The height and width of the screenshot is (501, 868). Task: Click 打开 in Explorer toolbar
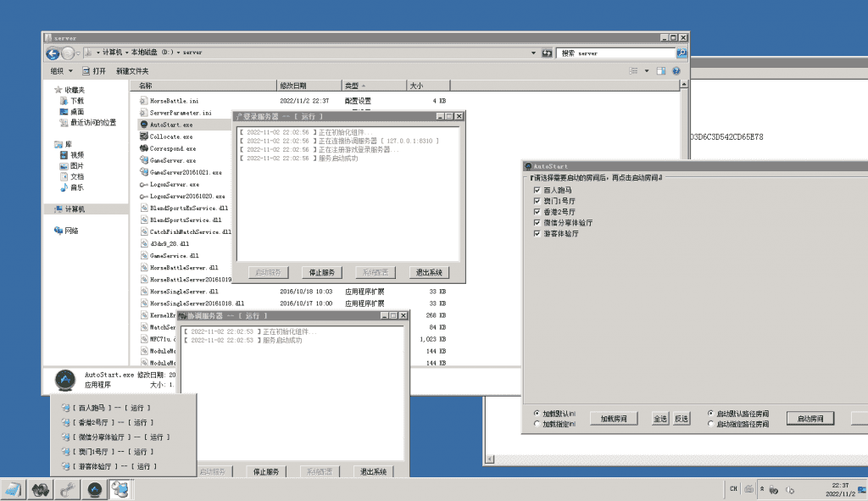(x=94, y=71)
